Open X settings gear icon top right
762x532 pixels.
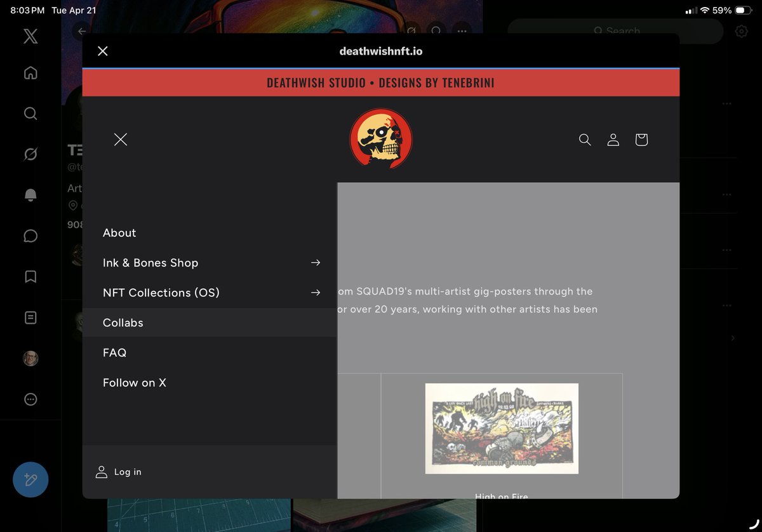tap(741, 31)
